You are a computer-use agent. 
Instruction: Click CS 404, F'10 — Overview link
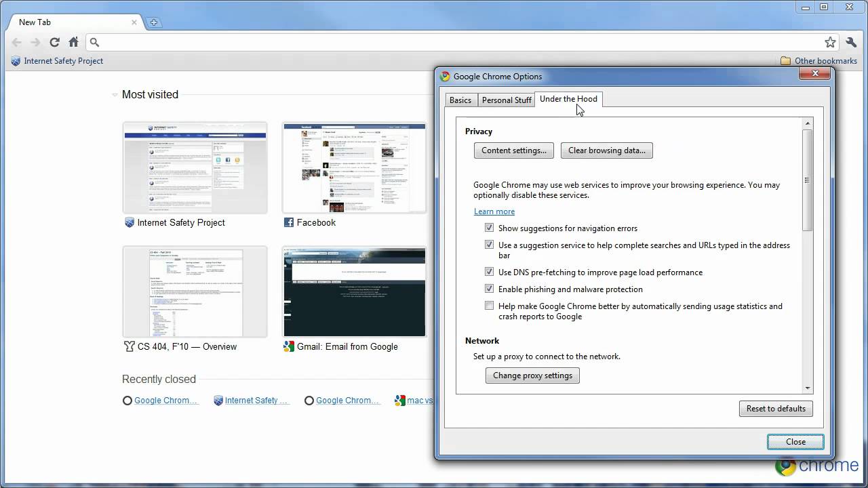[x=187, y=346]
